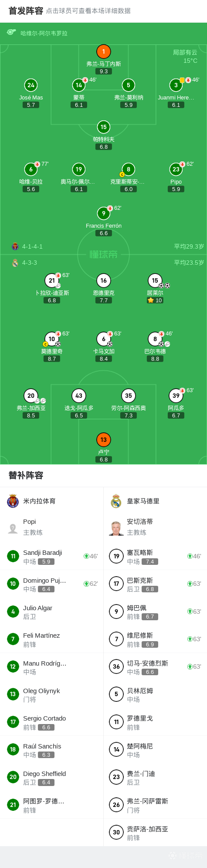
Task: Click referee 哈维尔-阿尔韦罗拉 whistle label
Action: (37, 33)
